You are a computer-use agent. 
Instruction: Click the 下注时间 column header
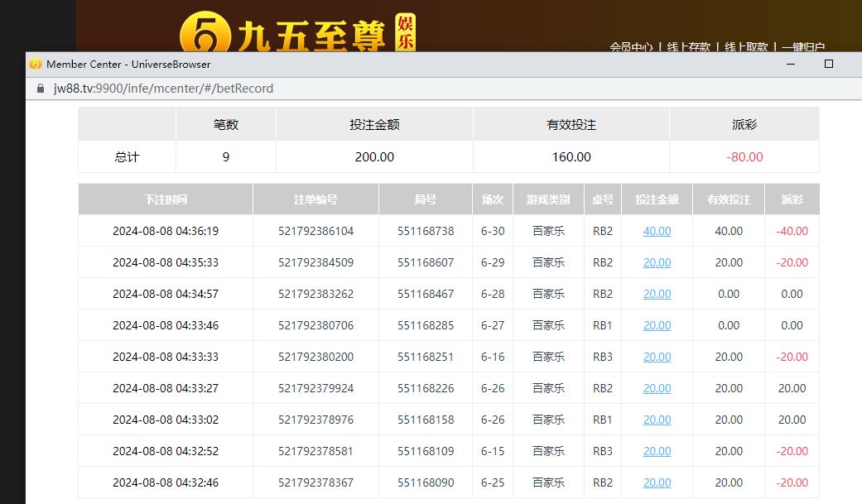pyautogui.click(x=165, y=199)
